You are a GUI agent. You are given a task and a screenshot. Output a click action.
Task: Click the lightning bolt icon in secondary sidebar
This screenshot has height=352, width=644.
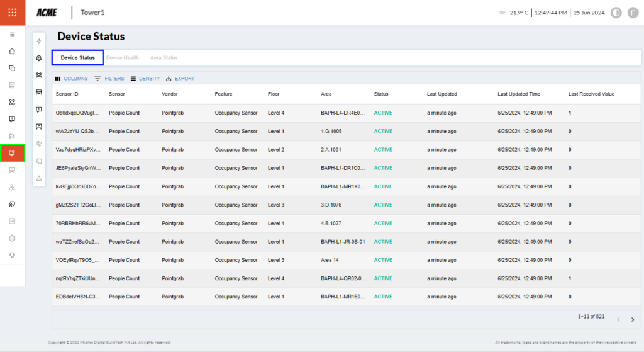39,42
